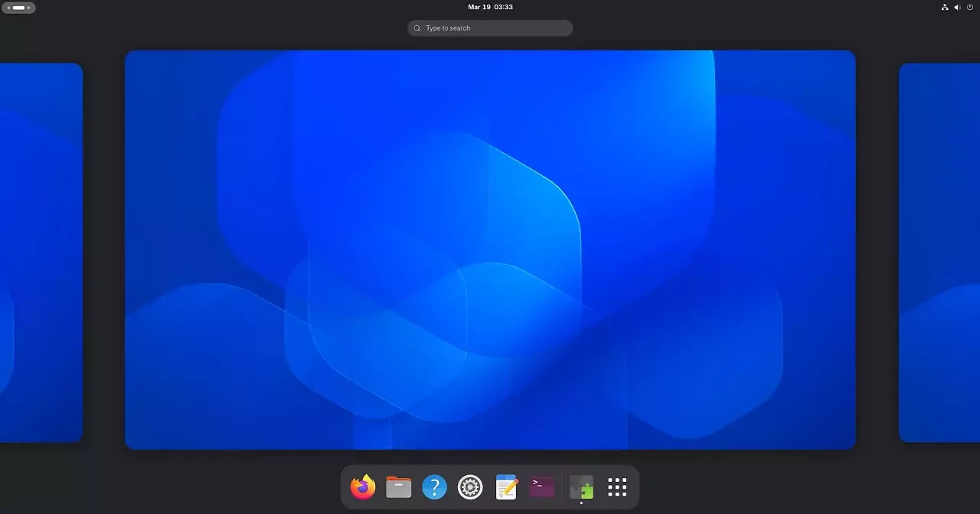Open the Terminal from the dash
The width and height of the screenshot is (980, 514).
click(541, 487)
